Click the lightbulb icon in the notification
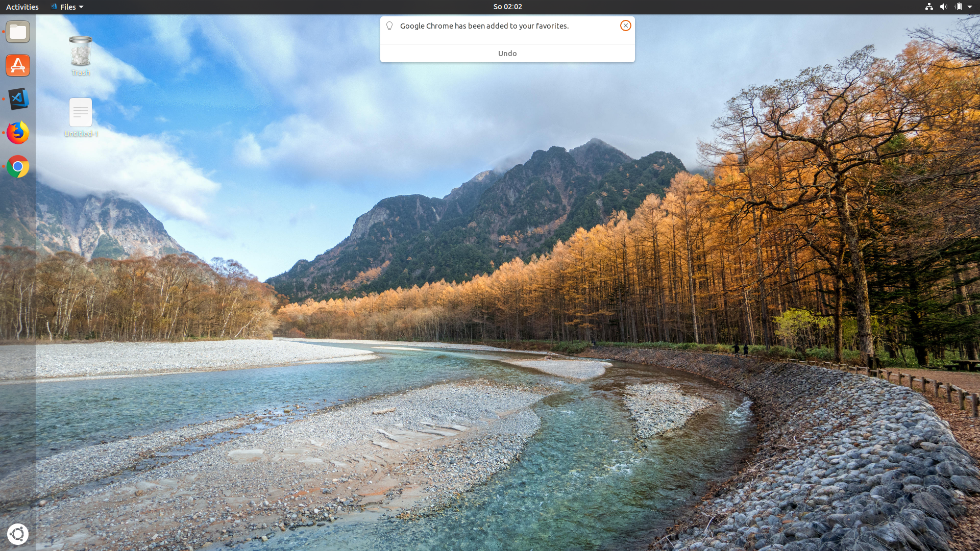The image size is (980, 551). (389, 26)
